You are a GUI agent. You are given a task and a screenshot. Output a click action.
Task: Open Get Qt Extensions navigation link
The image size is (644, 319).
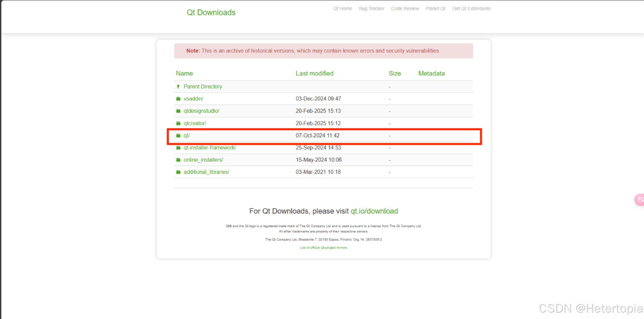471,9
